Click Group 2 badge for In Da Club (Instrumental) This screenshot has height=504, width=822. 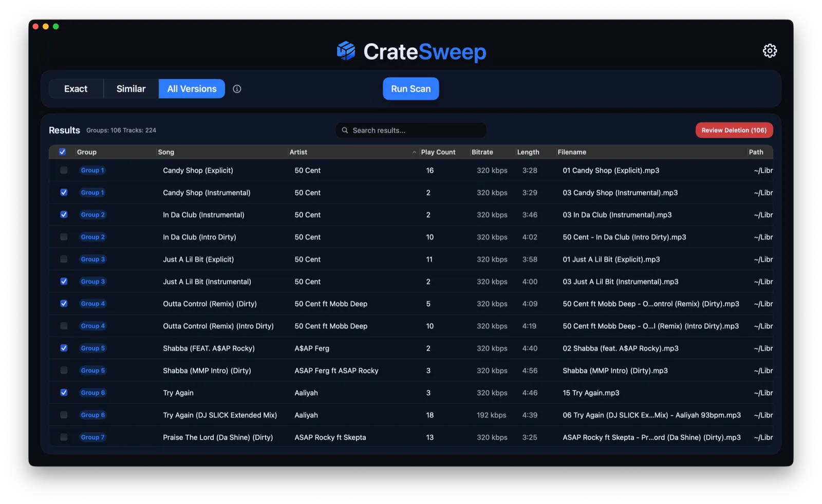tap(92, 215)
